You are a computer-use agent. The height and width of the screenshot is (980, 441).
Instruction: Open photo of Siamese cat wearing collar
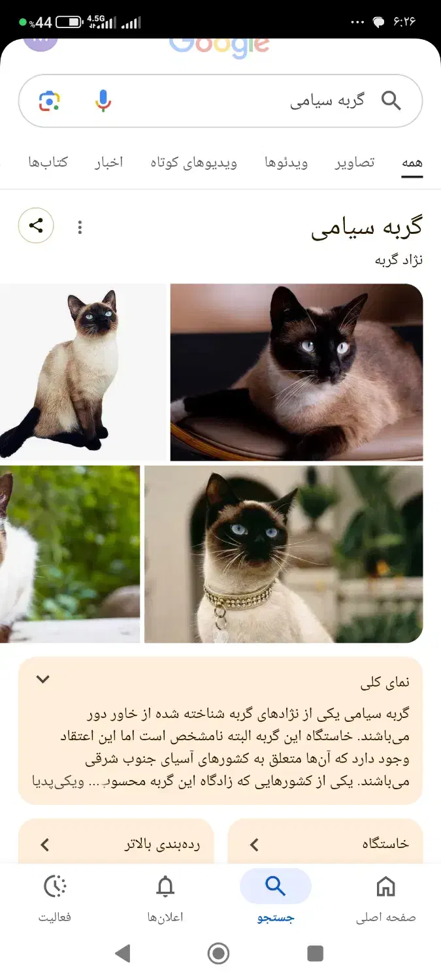[x=284, y=554]
